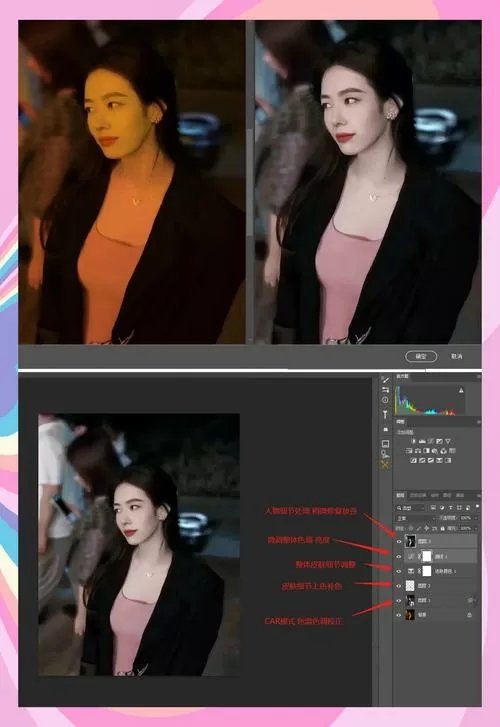The width and height of the screenshot is (500, 727).
Task: Filter layers by shape layers icon
Action: pos(459,508)
